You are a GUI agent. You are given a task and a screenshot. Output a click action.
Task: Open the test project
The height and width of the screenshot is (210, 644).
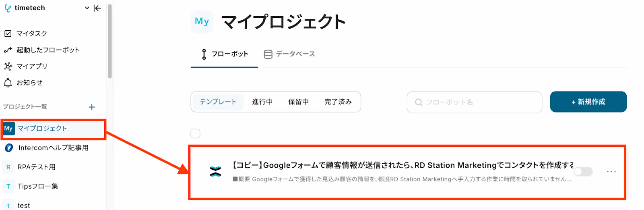tap(24, 206)
